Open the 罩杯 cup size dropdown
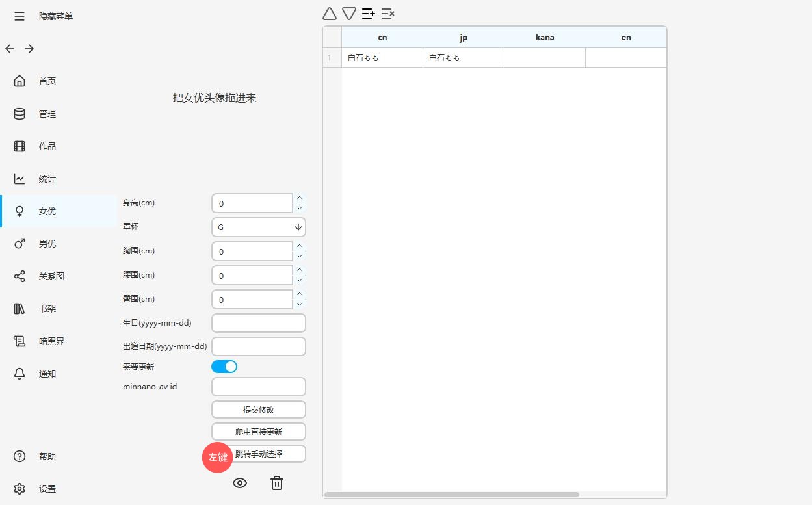Screen dimensions: 812x505 coord(258,227)
